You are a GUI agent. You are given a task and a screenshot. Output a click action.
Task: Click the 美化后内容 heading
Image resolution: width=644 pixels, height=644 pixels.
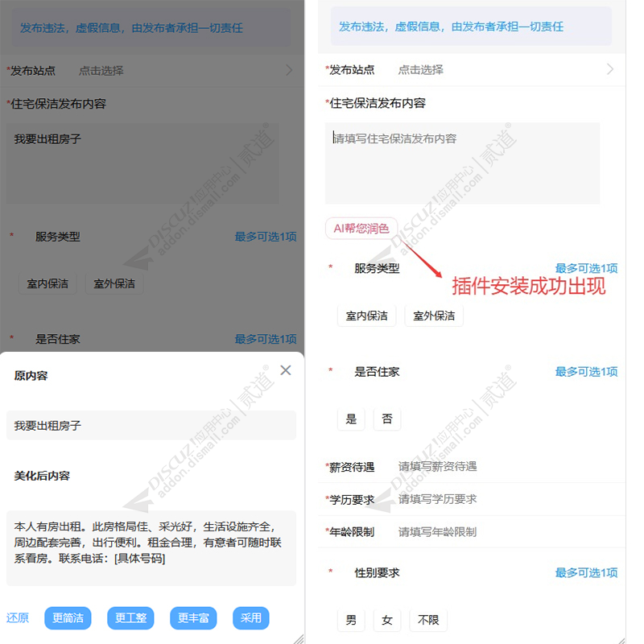(x=42, y=476)
